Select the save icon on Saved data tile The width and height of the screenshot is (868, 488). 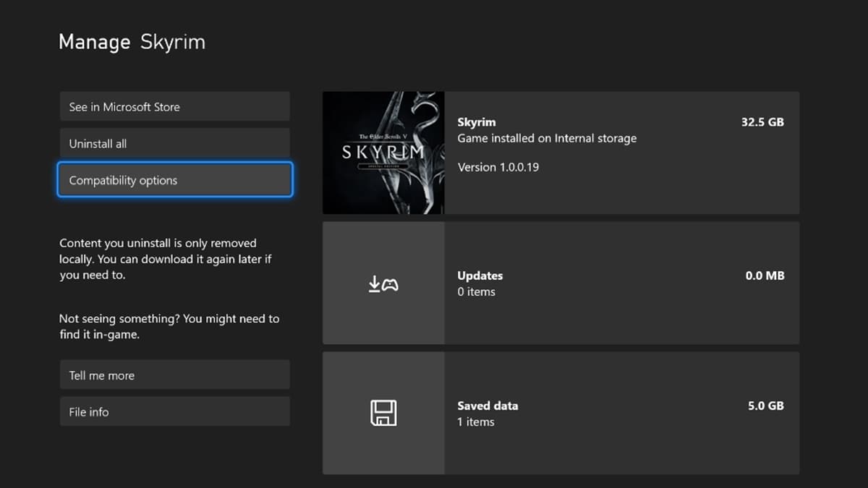pos(383,413)
